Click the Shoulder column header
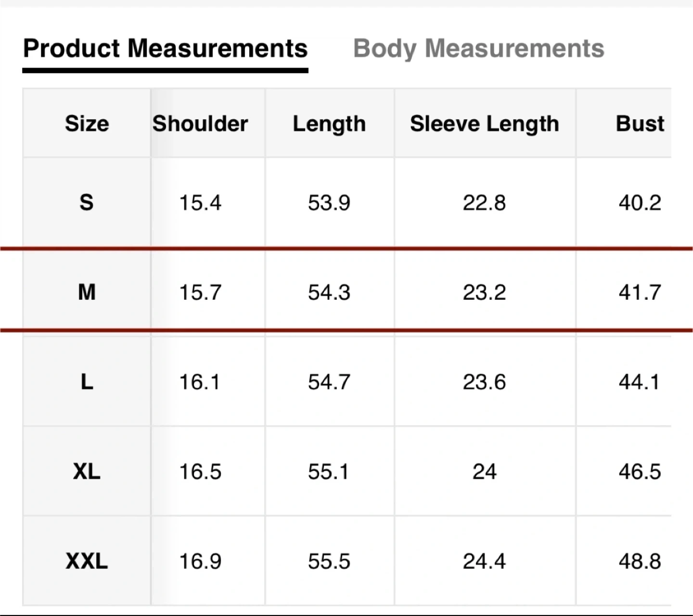The width and height of the screenshot is (693, 616). [200, 124]
